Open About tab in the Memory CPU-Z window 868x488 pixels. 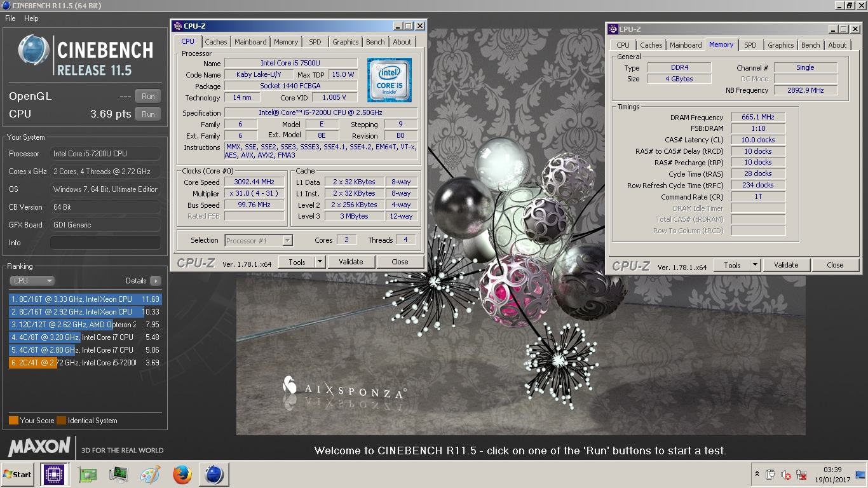coord(837,45)
